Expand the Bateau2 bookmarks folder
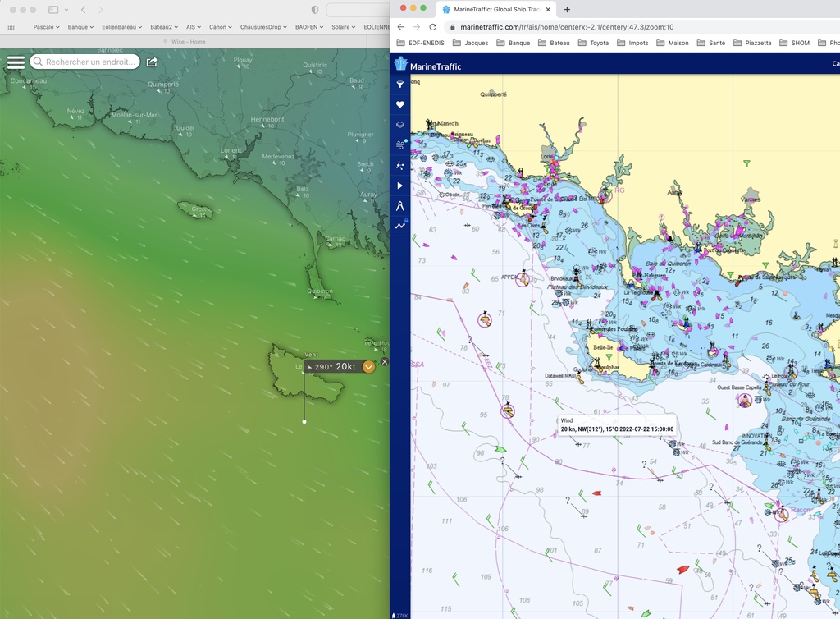 coord(164,27)
